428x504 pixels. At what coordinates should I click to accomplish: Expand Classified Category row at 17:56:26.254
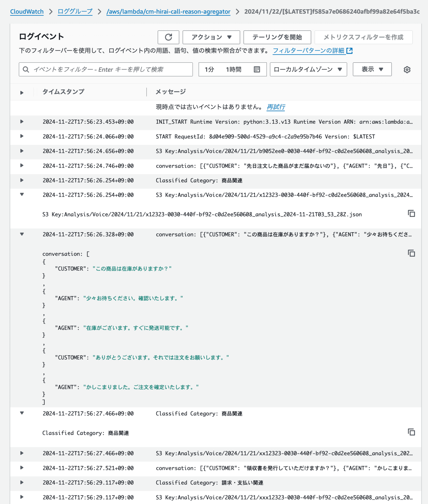point(22,180)
